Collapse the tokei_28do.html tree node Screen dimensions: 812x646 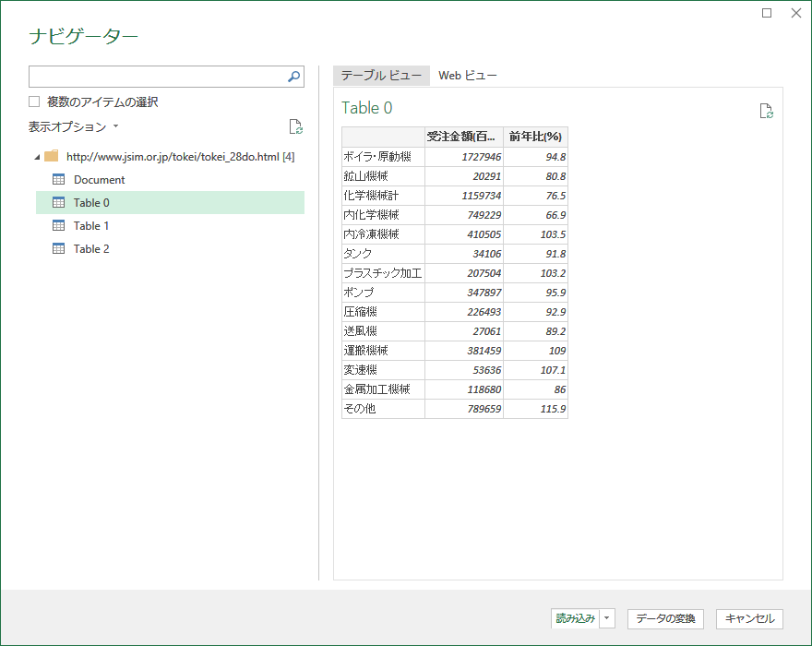click(36, 157)
